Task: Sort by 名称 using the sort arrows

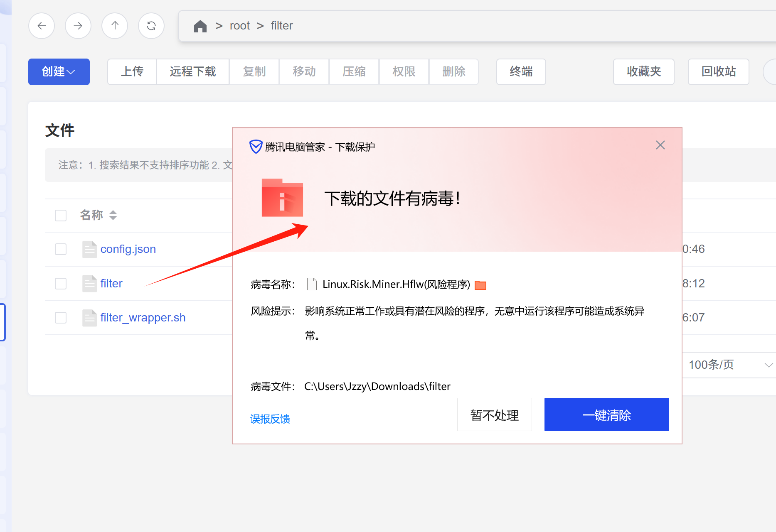Action: tap(113, 215)
